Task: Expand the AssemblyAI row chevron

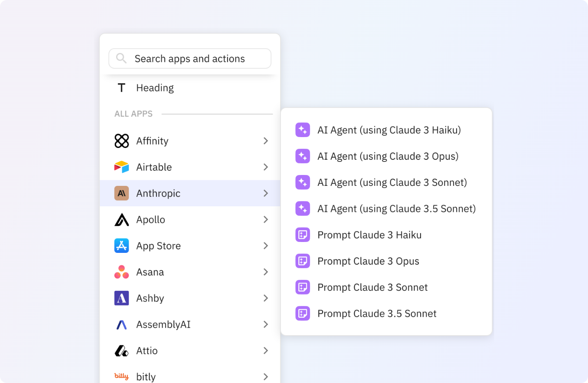Action: point(266,325)
